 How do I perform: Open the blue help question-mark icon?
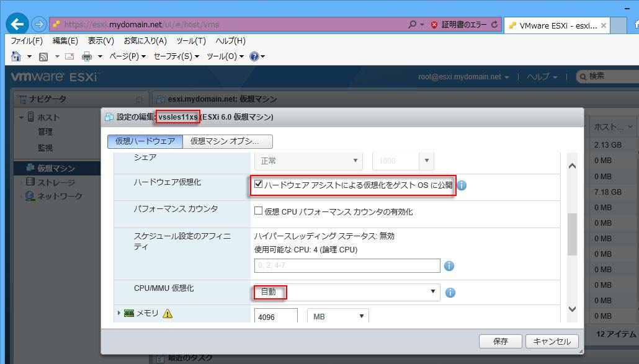click(x=254, y=56)
